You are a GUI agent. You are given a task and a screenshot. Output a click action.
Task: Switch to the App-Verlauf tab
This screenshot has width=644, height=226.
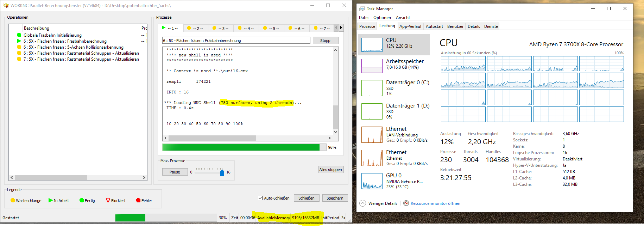click(410, 26)
